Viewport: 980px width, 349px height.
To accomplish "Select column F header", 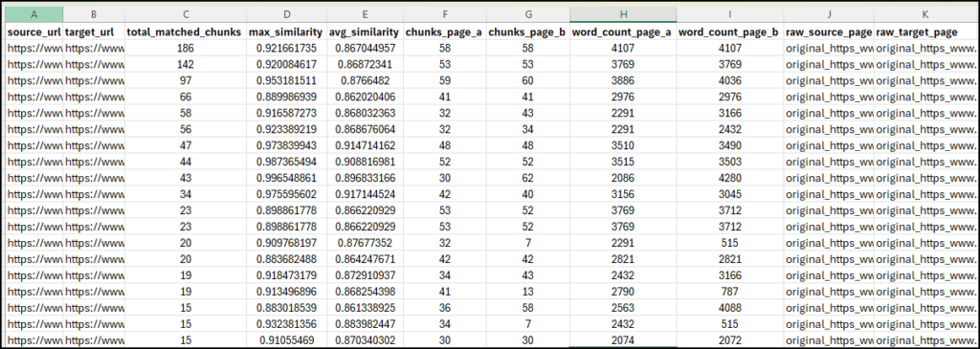I will point(445,15).
